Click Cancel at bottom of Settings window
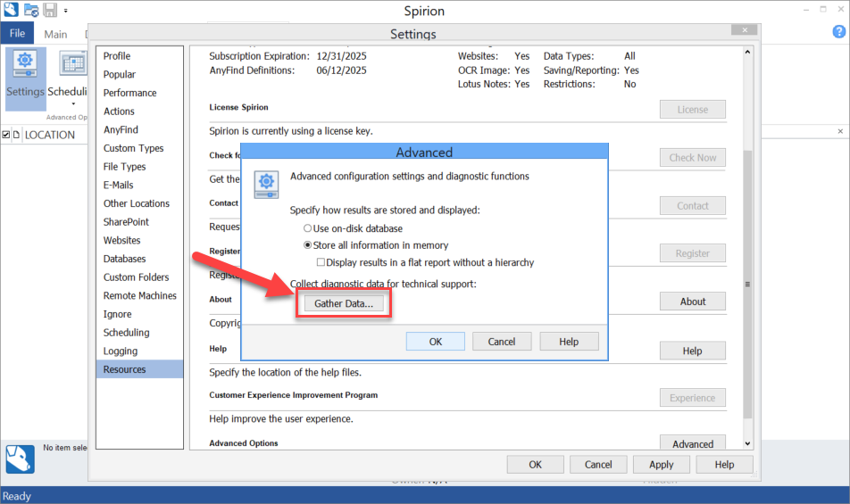Screen dimensions: 850x504 point(598,465)
